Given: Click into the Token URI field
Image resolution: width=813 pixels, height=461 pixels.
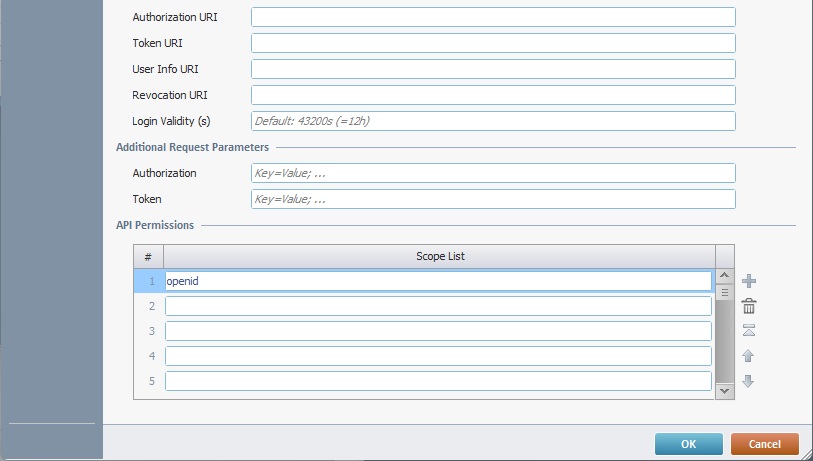Looking at the screenshot, I should [x=493, y=43].
